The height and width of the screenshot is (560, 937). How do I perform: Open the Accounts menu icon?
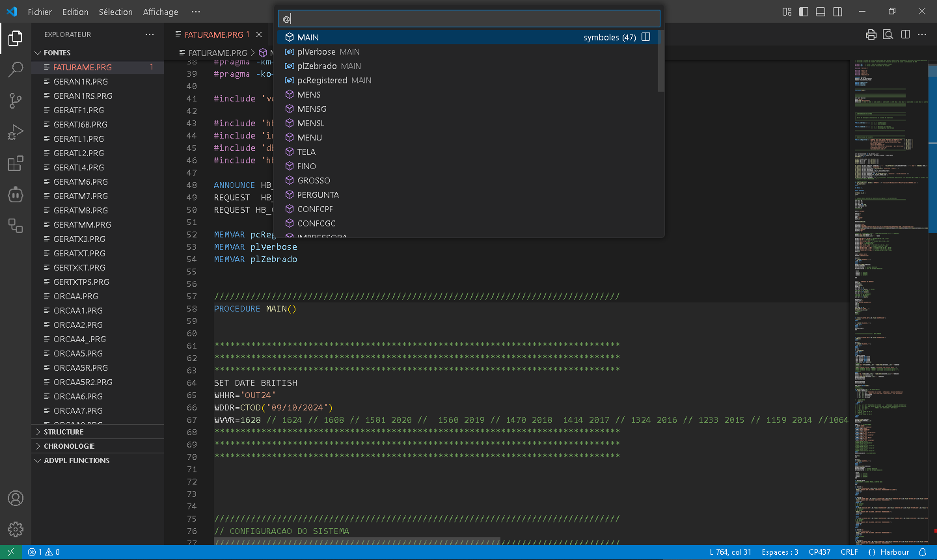pyautogui.click(x=16, y=498)
